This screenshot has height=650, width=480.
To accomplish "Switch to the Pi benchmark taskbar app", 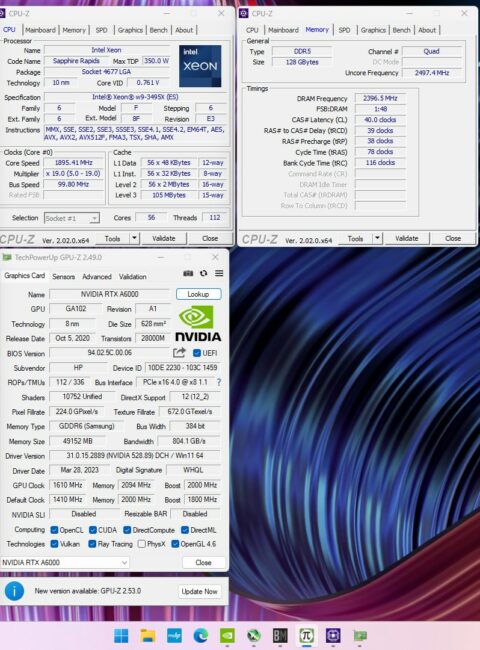I will point(307,635).
